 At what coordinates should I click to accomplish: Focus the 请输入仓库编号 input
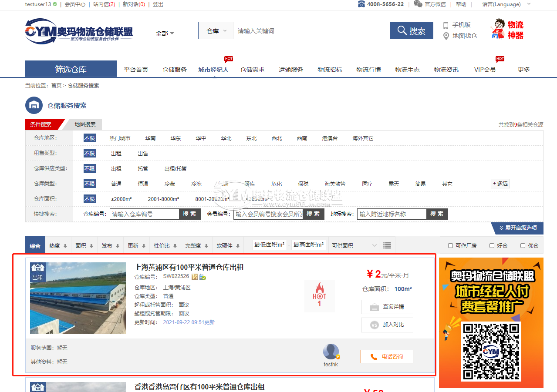145,214
